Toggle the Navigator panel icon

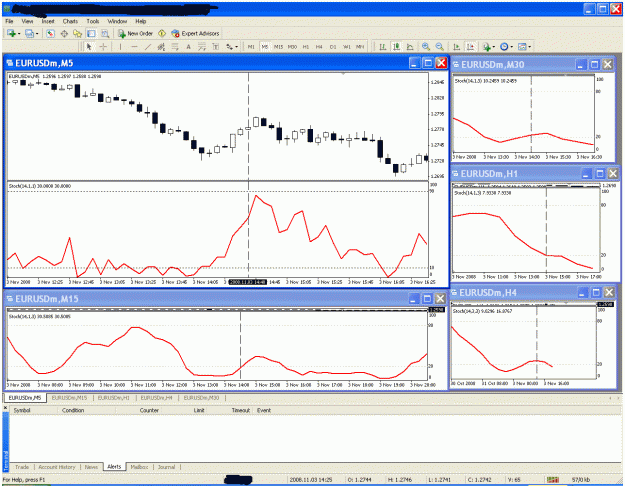pos(77,33)
